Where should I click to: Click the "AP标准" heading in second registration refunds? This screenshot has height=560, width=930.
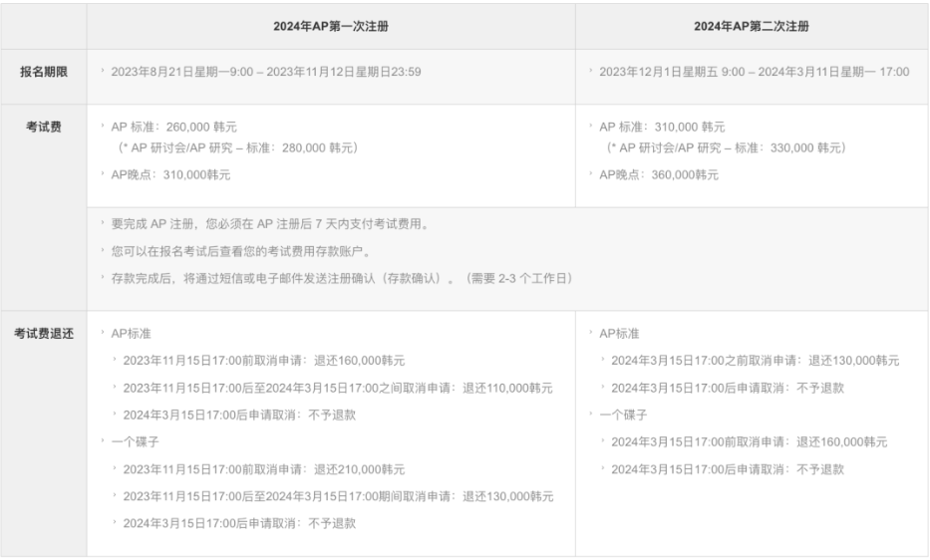pyautogui.click(x=619, y=334)
